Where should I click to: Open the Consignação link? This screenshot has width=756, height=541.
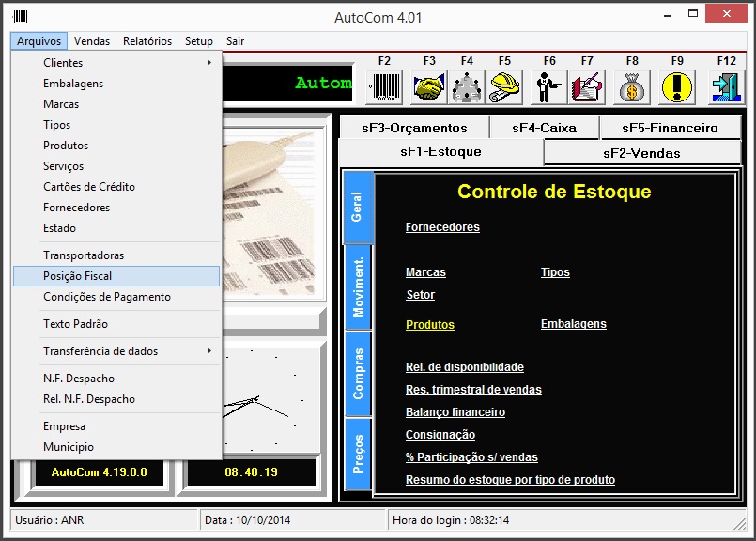coord(440,435)
